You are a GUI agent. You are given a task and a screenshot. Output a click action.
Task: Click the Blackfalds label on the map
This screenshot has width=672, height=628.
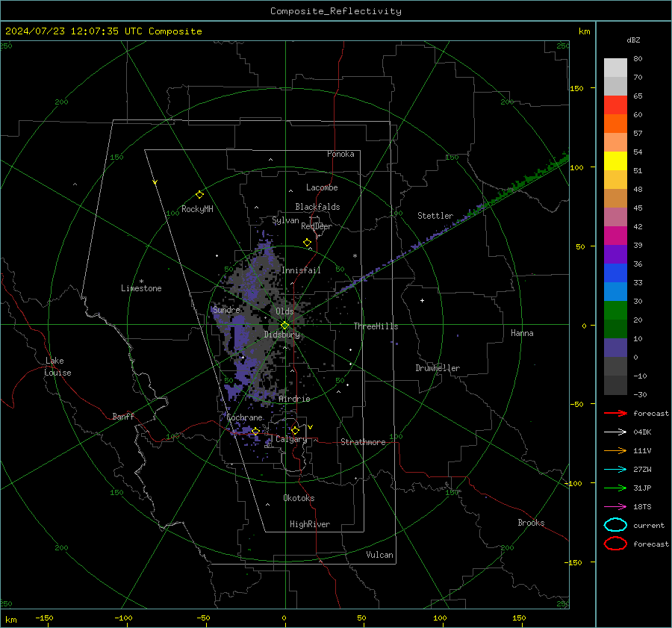[x=317, y=207]
